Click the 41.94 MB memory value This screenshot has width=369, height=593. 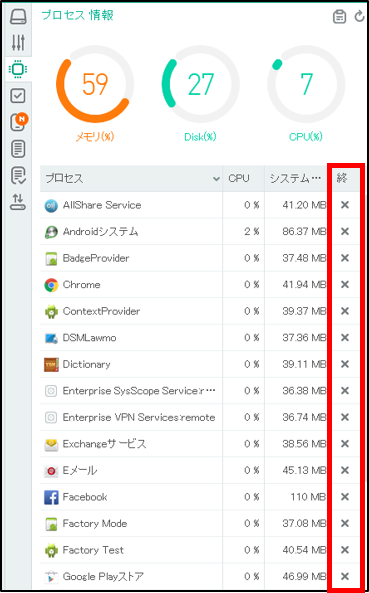(304, 284)
